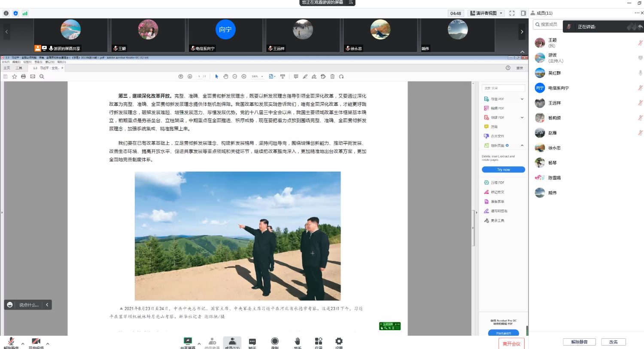Click the bookmark star icon in Acrobat
Viewport: 644px width, 349px height.
[x=14, y=76]
